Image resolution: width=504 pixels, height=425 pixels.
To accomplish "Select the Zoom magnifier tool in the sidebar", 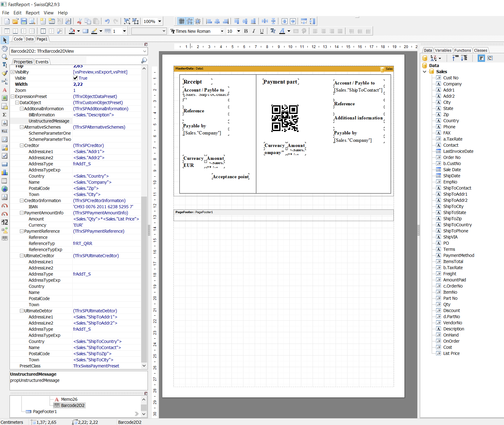I will pyautogui.click(x=5, y=57).
